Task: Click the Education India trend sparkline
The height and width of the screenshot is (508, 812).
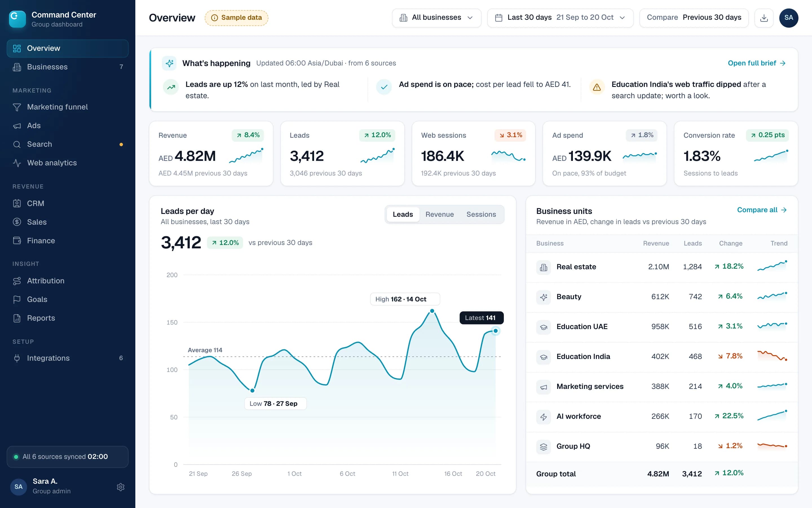Action: [x=772, y=356]
